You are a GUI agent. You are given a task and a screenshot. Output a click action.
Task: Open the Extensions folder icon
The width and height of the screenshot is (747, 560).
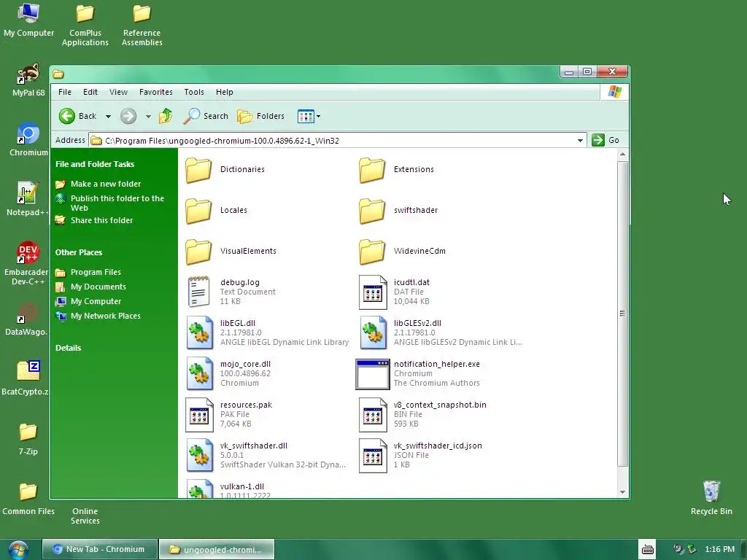[372, 170]
